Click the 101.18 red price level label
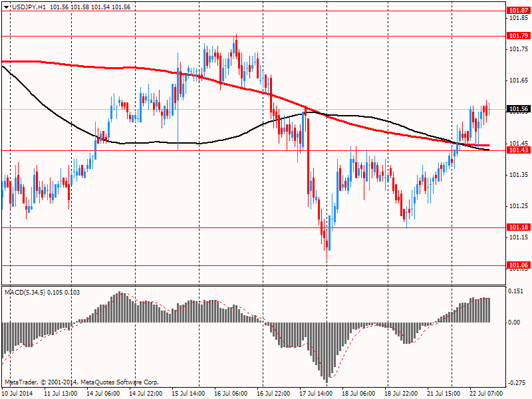The image size is (532, 399). (519, 227)
